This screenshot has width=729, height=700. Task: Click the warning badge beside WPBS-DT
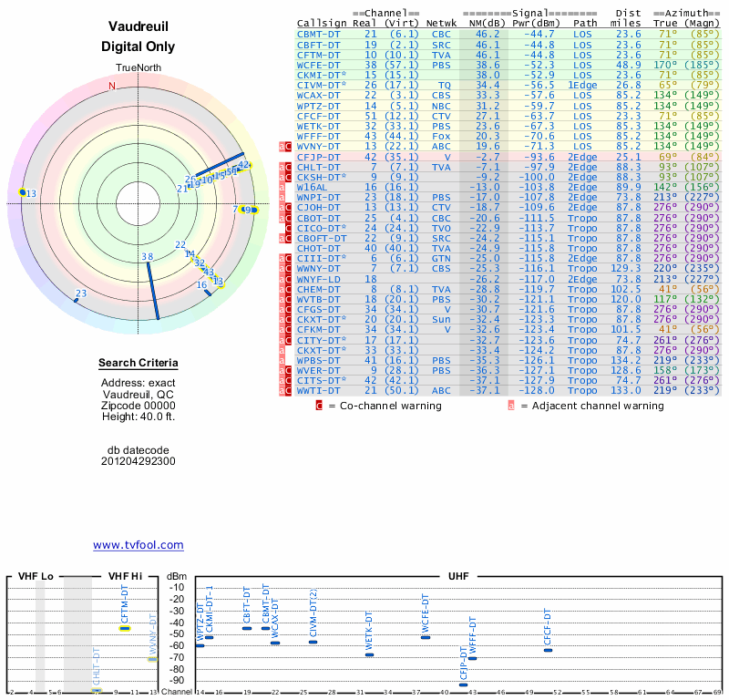click(282, 360)
